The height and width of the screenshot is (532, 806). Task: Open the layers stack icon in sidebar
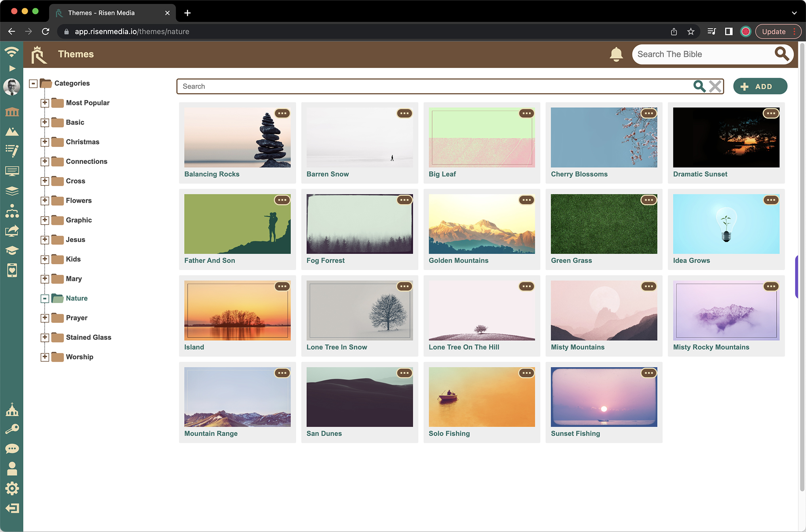coord(12,191)
